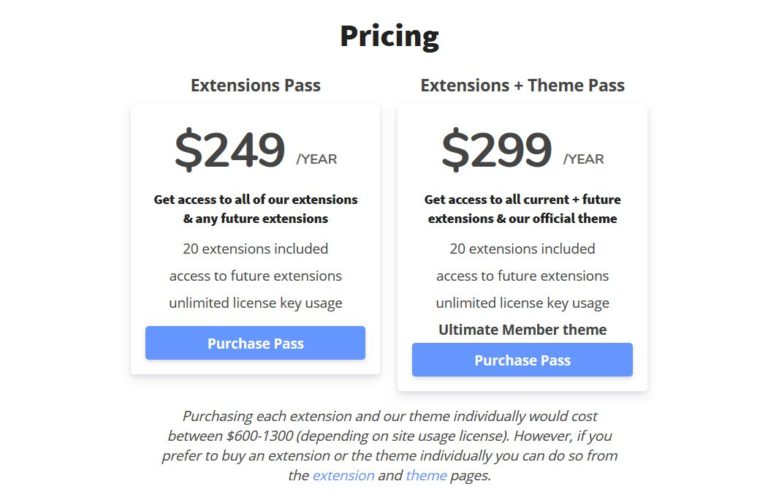Click the "Ultimate Member theme" feature text
The width and height of the screenshot is (768, 492).
(522, 330)
